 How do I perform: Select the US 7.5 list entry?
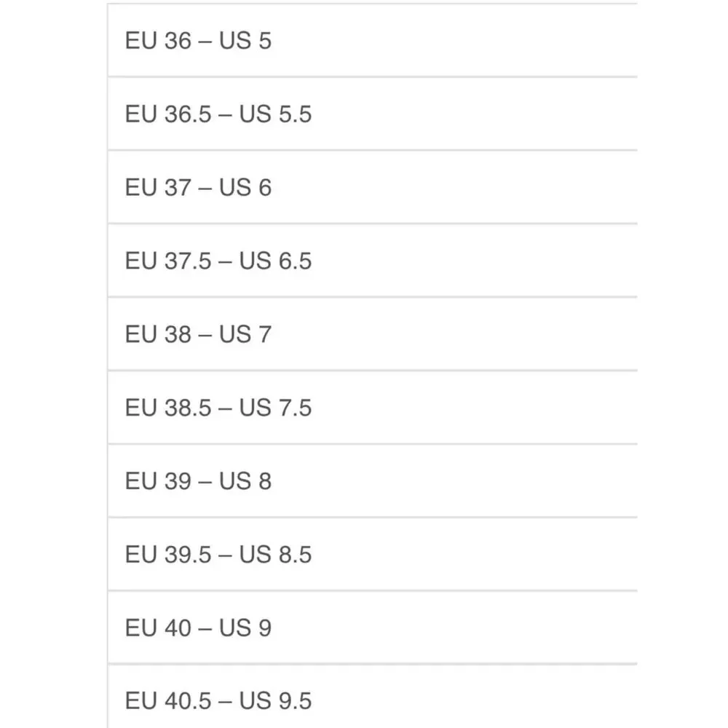(372, 408)
